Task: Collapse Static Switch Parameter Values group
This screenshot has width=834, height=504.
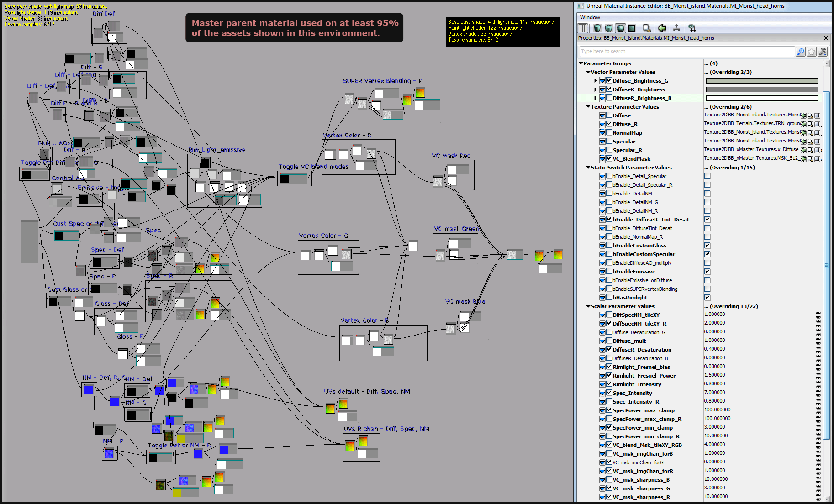Action: coord(588,168)
